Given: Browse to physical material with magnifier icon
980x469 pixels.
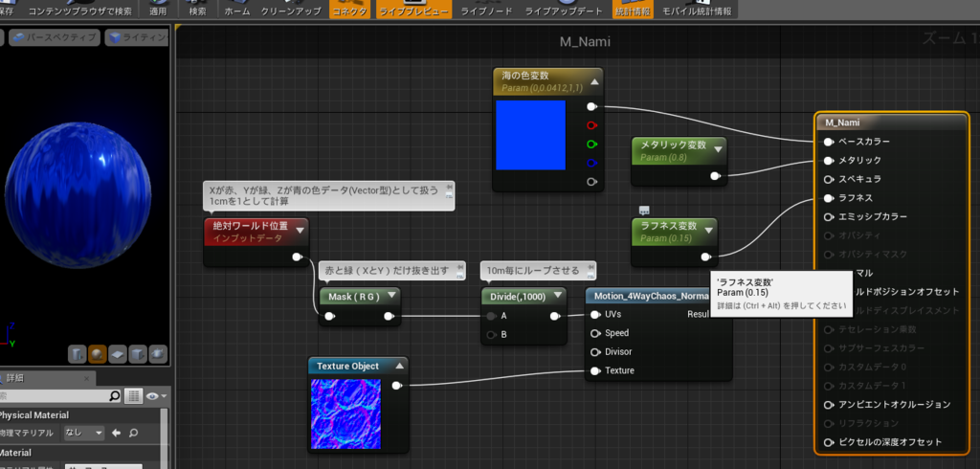Looking at the screenshot, I should 133,433.
